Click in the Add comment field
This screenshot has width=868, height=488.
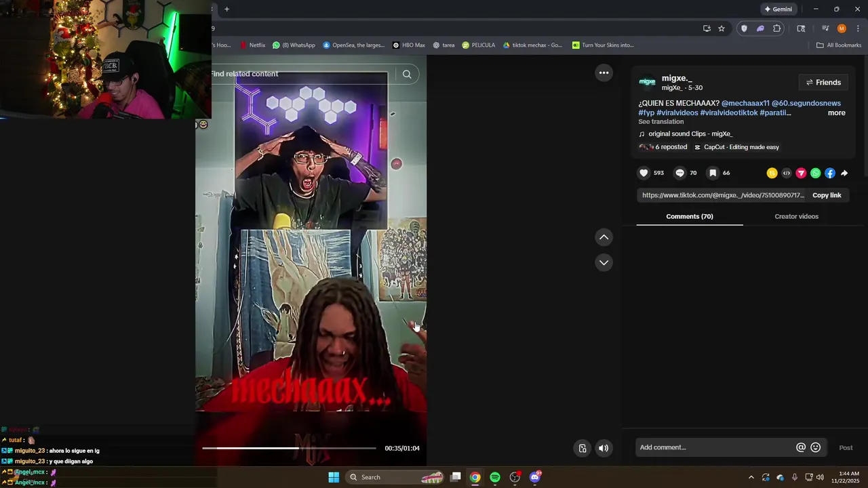715,447
